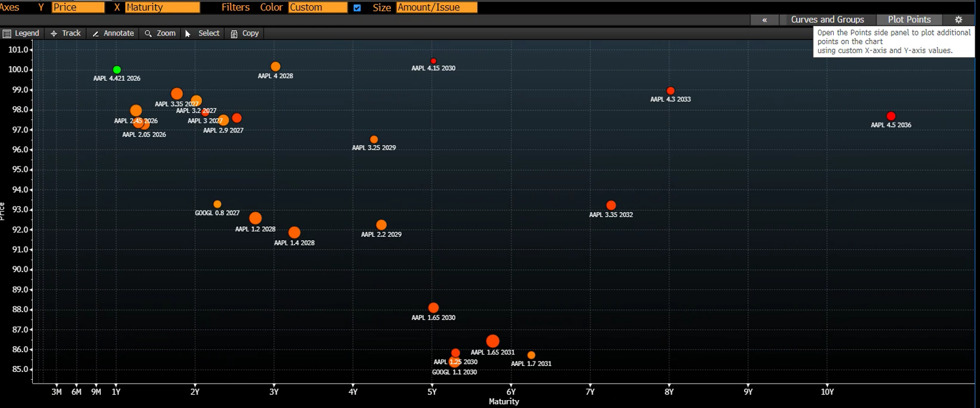
Task: Select the red AAPL 4.5 2036 bubble
Action: 891,116
